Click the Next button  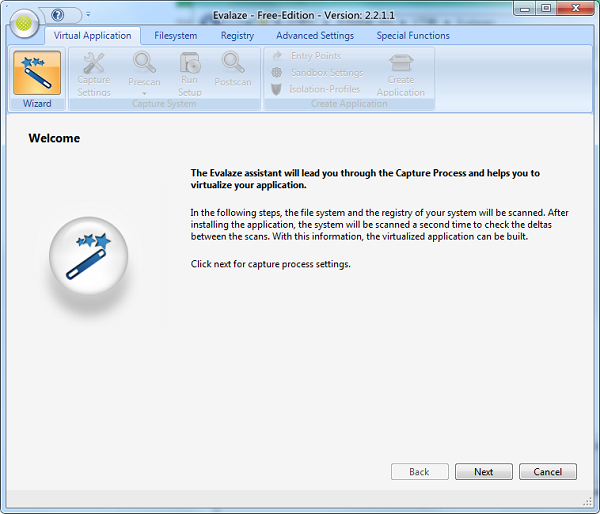484,472
